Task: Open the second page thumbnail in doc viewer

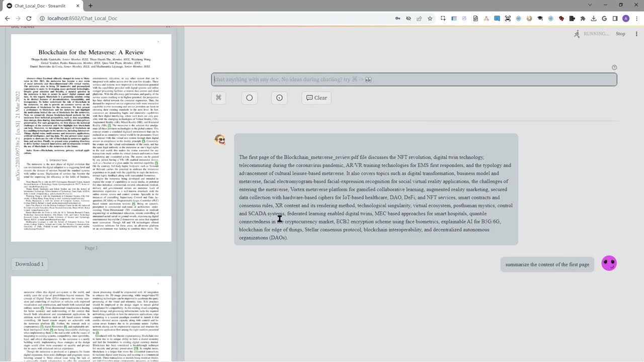Action: click(91, 319)
